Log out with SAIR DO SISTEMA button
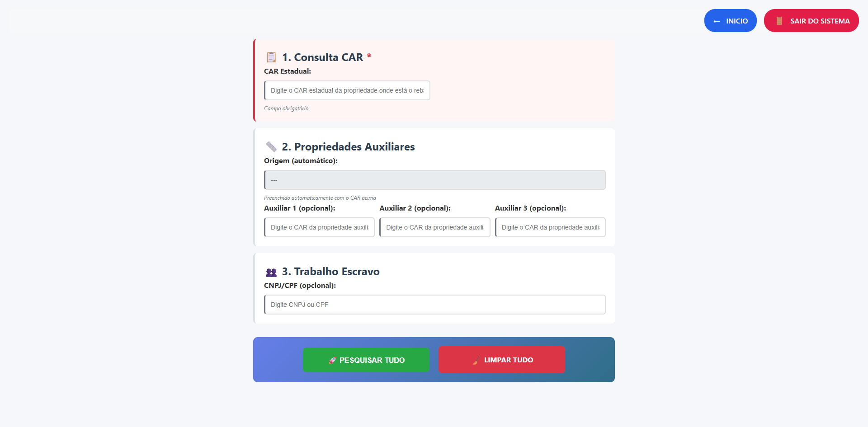868x427 pixels. [811, 21]
